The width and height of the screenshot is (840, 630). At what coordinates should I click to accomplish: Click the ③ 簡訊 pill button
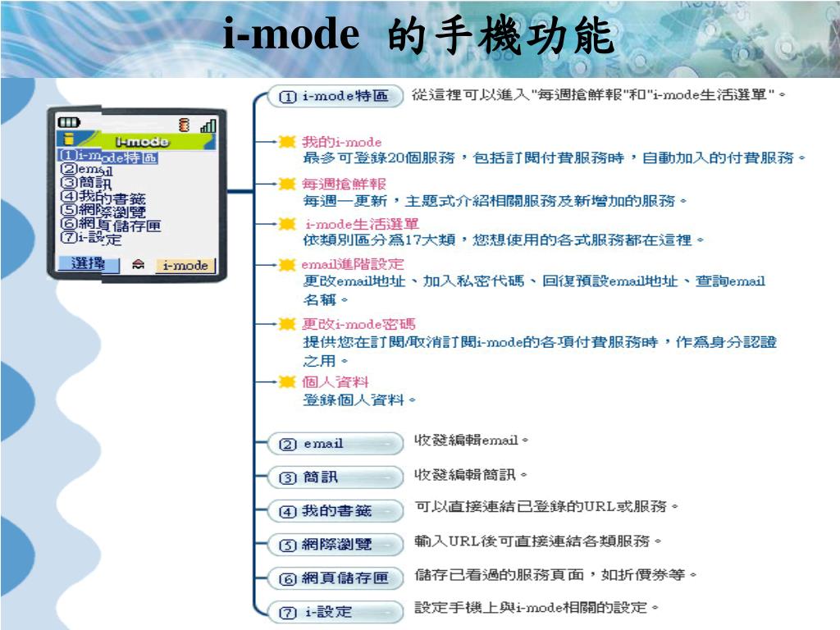tap(336, 477)
